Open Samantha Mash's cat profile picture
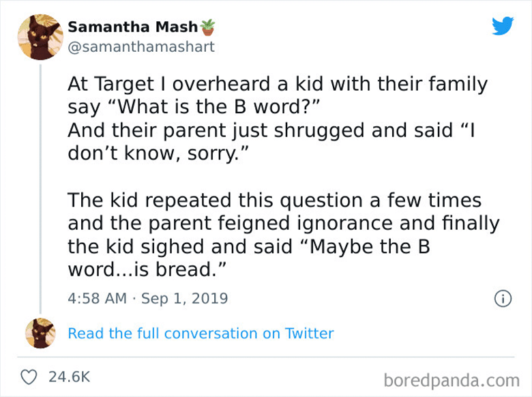Image resolution: width=532 pixels, height=397 pixels. coord(40,37)
